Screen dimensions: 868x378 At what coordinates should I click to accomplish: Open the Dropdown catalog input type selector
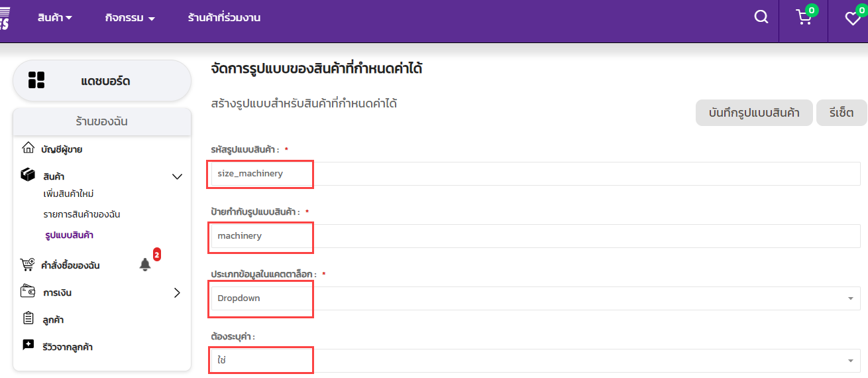coord(535,298)
